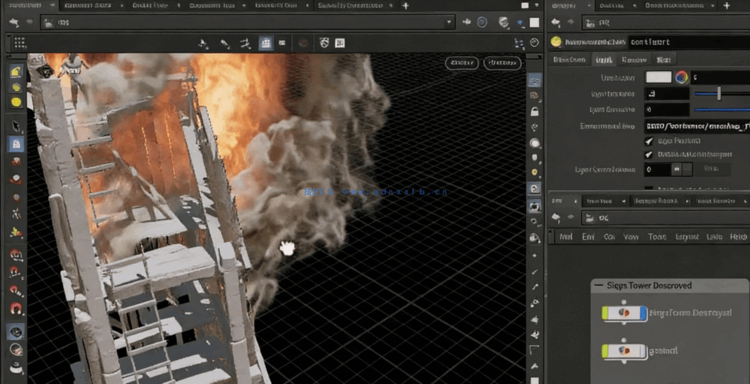Open the Edit menu in network editor

[x=588, y=237]
